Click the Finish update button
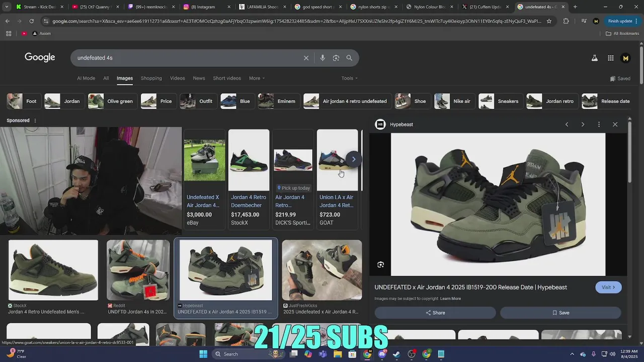This screenshot has height=362, width=644. [x=623, y=21]
